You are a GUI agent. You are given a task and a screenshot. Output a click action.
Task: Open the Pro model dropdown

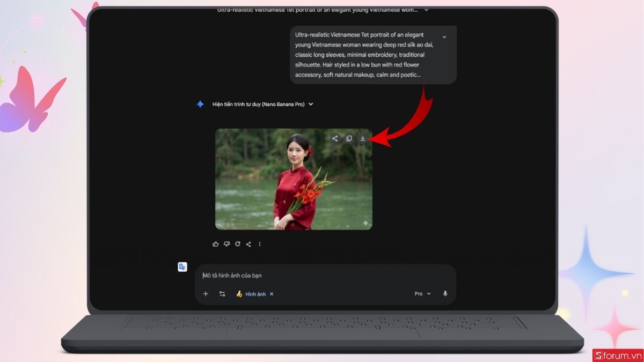coord(422,294)
